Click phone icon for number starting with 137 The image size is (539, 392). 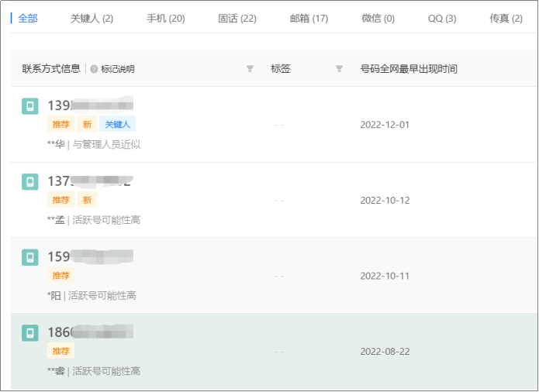point(29,182)
